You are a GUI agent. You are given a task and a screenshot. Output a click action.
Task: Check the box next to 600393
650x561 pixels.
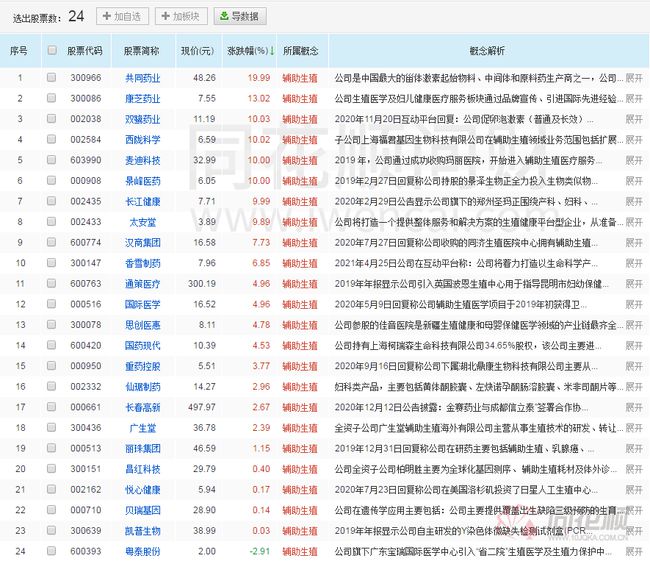point(51,550)
